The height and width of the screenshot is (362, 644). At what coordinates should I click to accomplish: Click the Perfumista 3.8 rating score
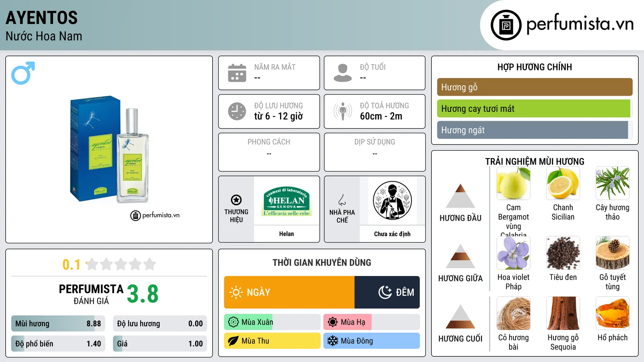(x=143, y=294)
